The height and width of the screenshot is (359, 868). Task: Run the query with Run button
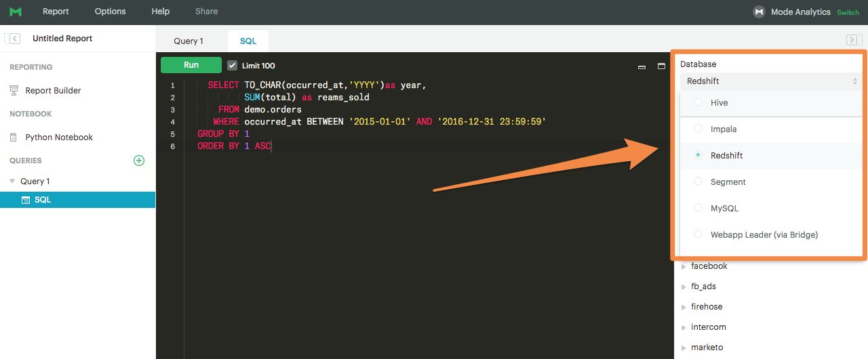(191, 65)
